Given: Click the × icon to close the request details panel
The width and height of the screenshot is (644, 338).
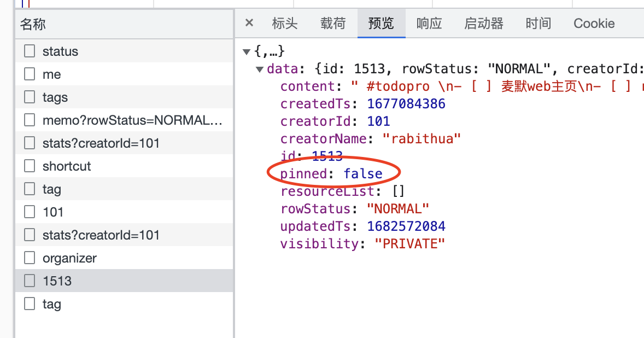Looking at the screenshot, I should click(249, 23).
